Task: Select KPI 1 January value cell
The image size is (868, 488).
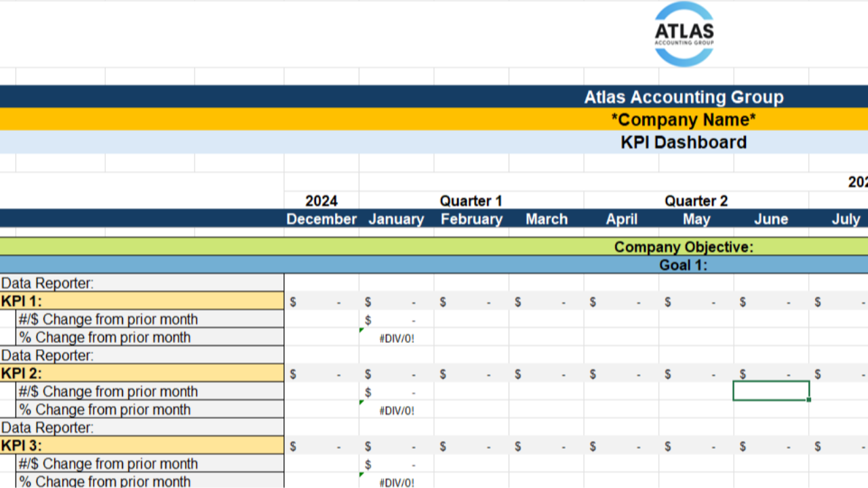Action: click(397, 302)
